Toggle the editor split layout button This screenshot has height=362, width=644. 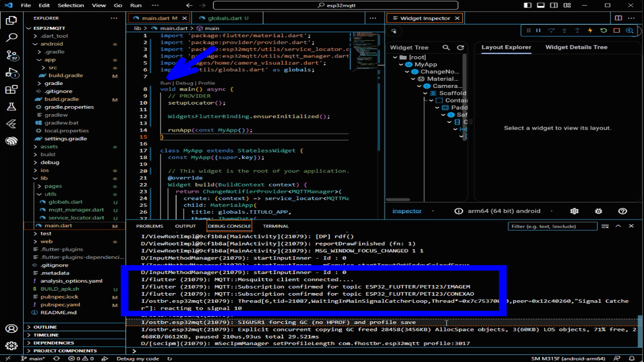coord(618,18)
